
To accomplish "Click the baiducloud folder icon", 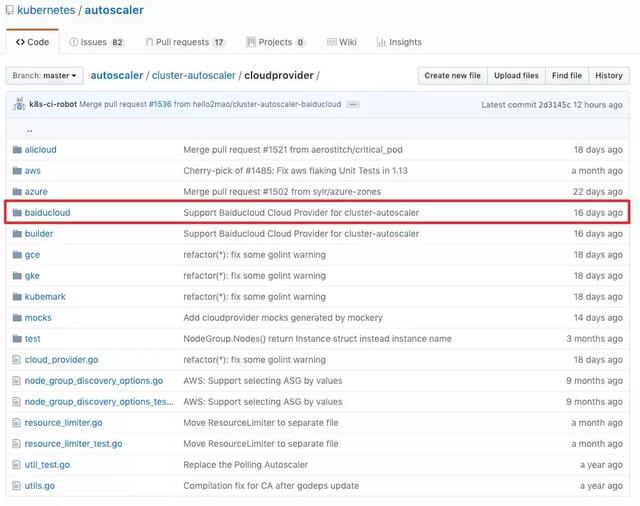I will pos(17,213).
